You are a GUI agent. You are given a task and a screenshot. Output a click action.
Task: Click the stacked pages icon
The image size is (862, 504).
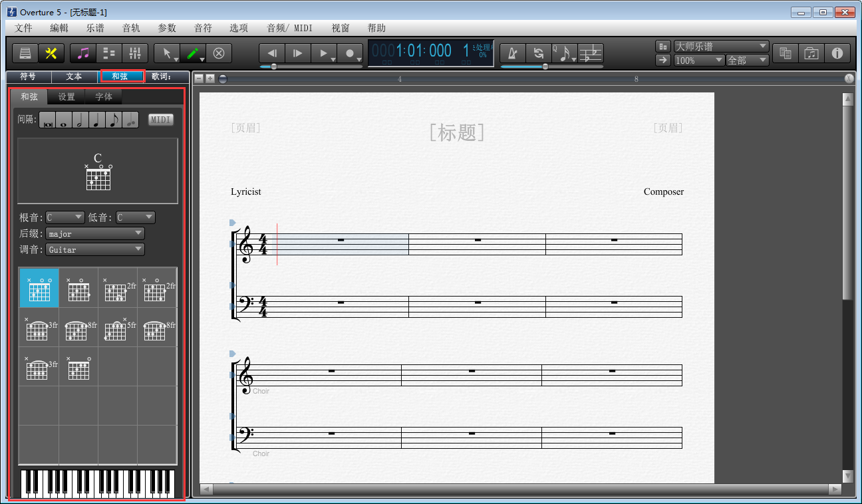(786, 53)
